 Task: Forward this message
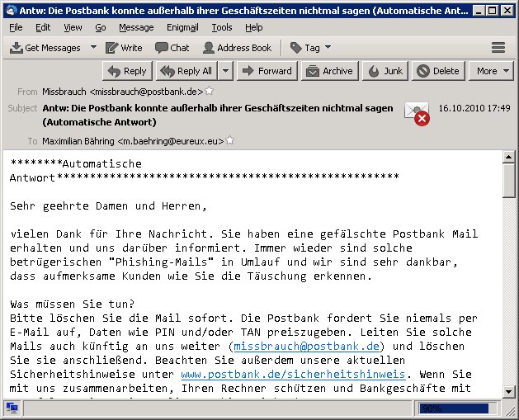click(267, 71)
